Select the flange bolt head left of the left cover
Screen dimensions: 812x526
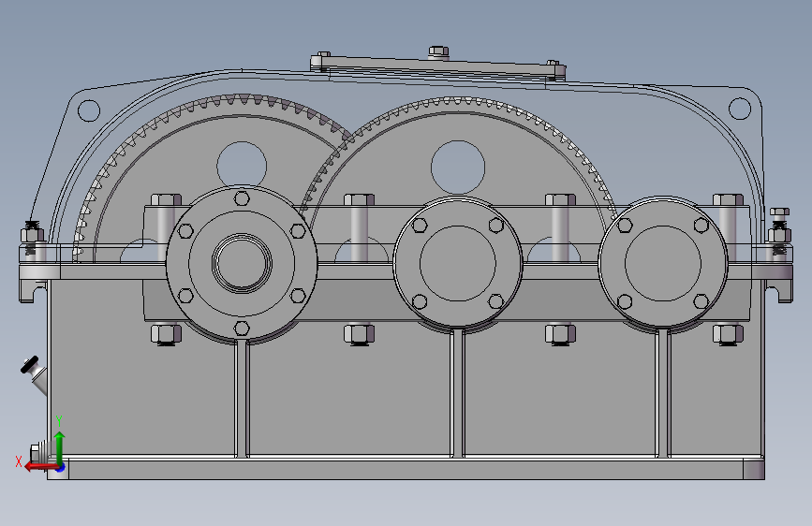coord(166,200)
